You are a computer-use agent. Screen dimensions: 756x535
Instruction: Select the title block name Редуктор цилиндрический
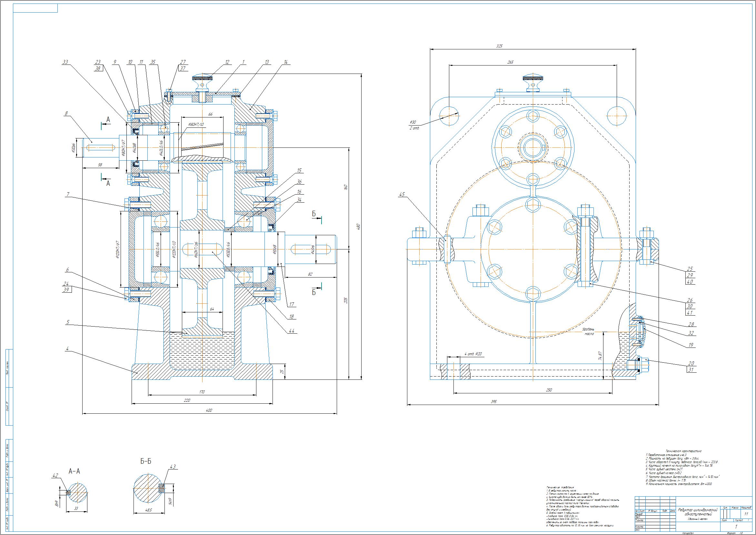pos(698,510)
